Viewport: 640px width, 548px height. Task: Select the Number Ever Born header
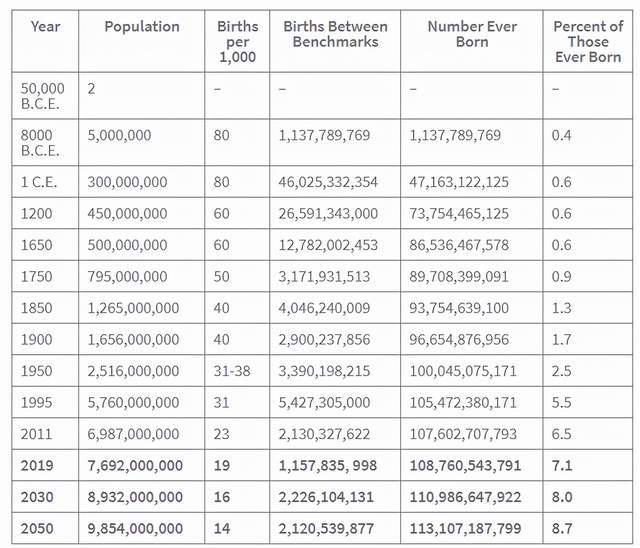coord(472,34)
